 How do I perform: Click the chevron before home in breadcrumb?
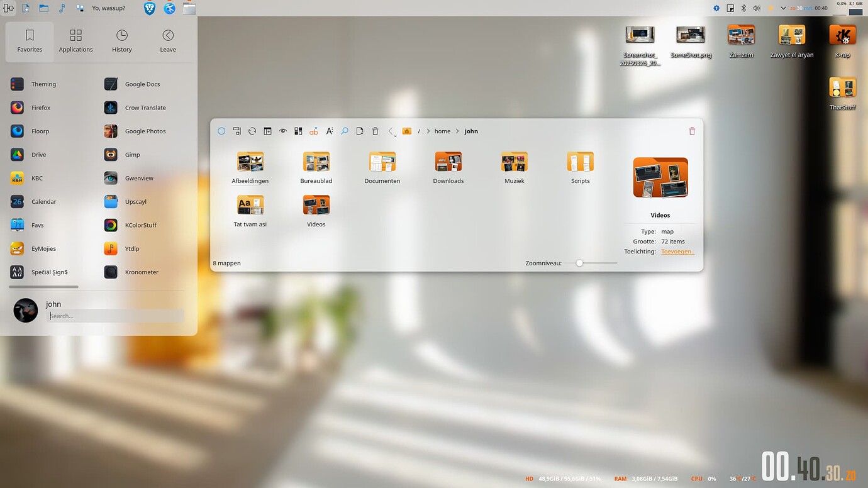pyautogui.click(x=428, y=131)
